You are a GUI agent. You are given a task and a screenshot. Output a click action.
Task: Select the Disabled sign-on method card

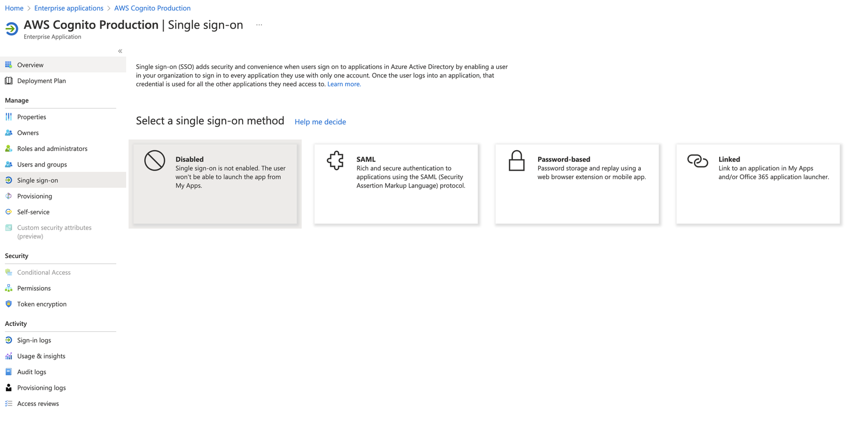coord(215,184)
